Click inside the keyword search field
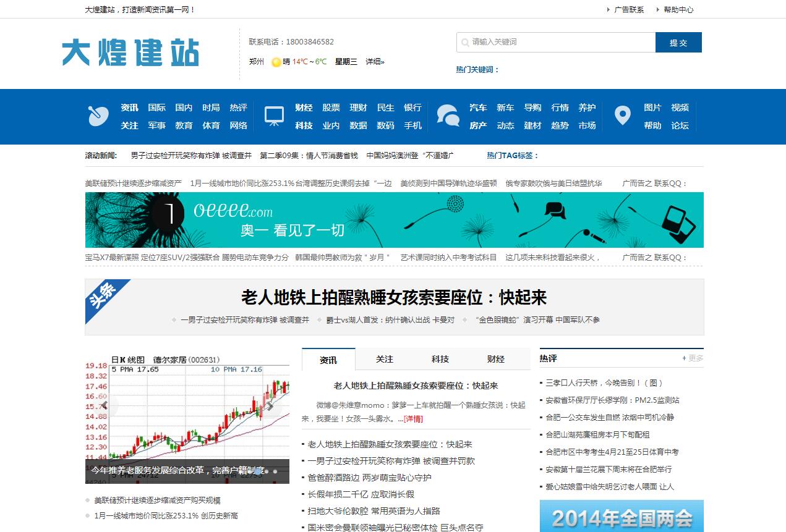This screenshot has width=786, height=532. point(560,43)
